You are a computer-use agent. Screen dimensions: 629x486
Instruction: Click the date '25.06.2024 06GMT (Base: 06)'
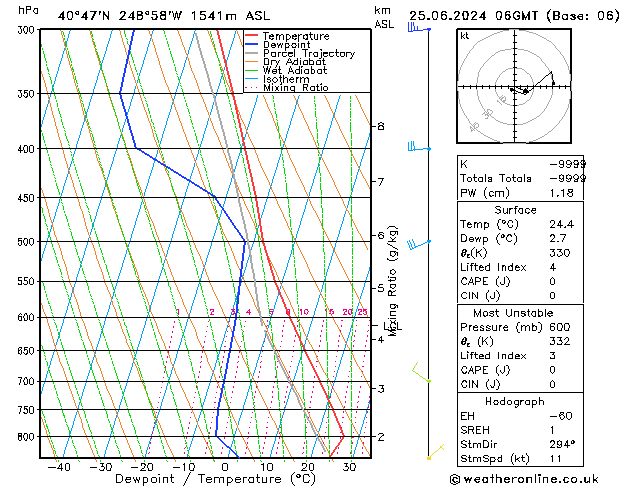click(x=514, y=16)
